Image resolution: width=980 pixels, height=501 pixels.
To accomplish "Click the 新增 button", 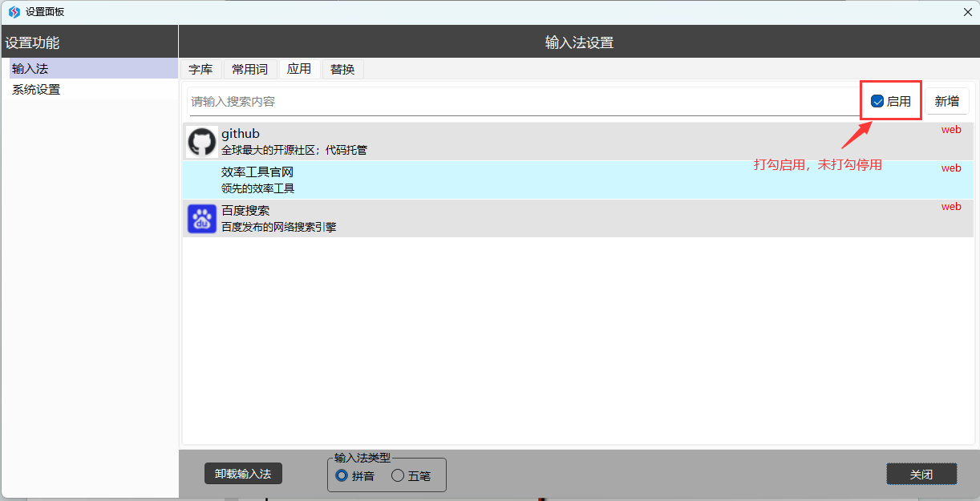I will [x=947, y=102].
